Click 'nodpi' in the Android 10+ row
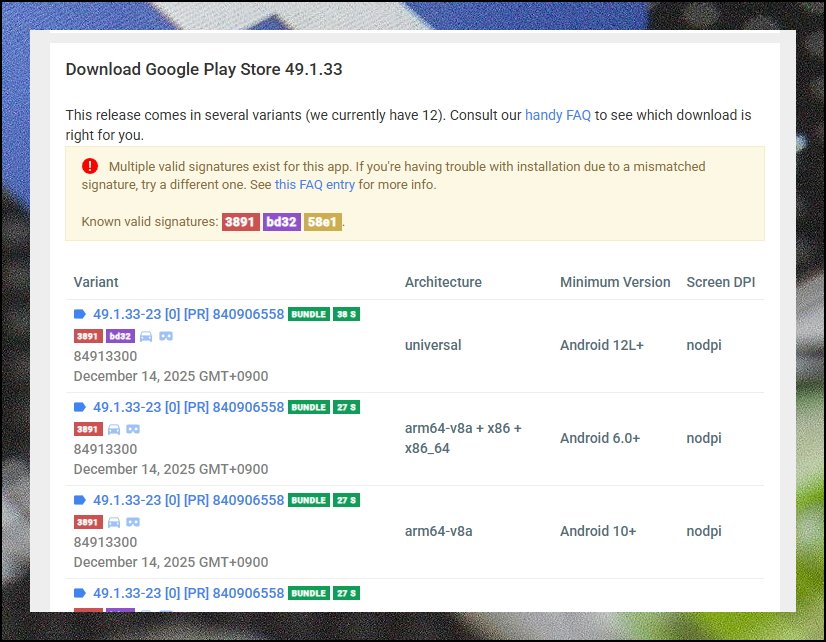826x642 pixels. pos(704,531)
